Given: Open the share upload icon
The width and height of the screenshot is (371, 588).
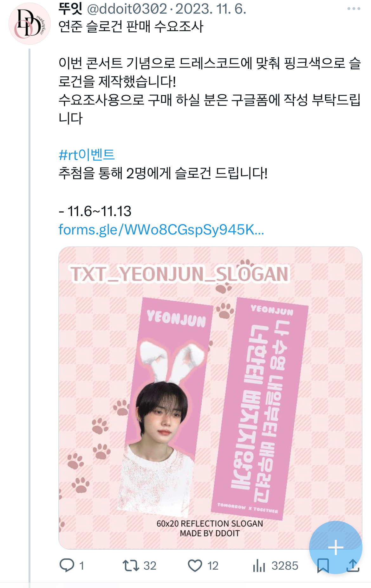Looking at the screenshot, I should (x=353, y=566).
